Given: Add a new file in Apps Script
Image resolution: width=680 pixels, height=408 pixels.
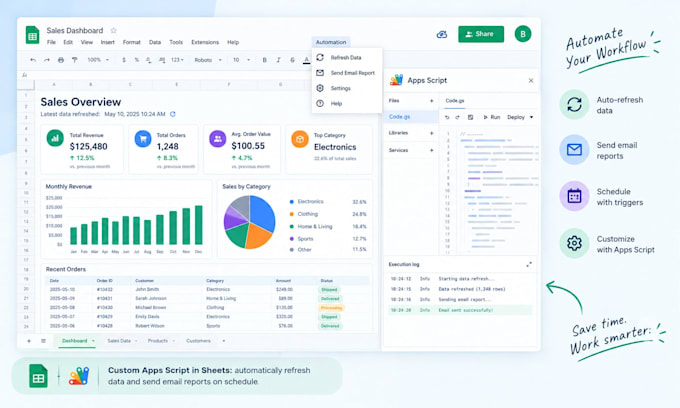Looking at the screenshot, I should [x=432, y=101].
